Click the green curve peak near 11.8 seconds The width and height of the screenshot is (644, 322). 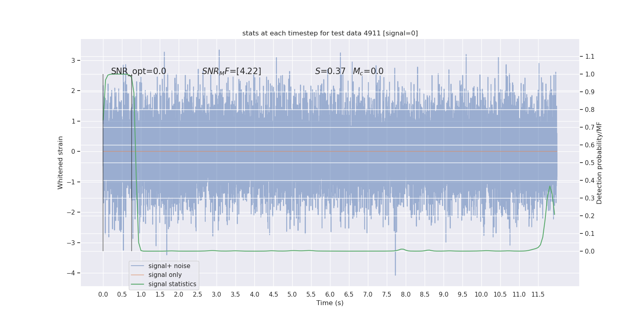(550, 186)
